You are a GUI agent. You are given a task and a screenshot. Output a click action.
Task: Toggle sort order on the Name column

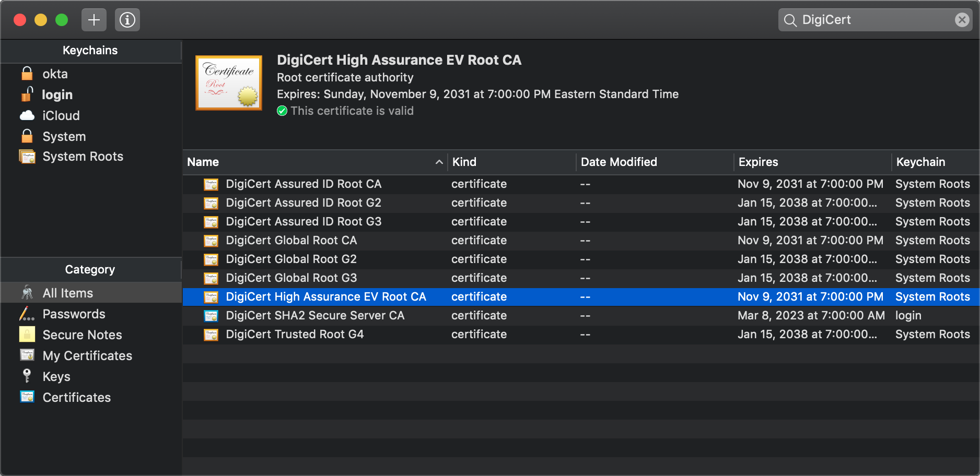pos(314,162)
